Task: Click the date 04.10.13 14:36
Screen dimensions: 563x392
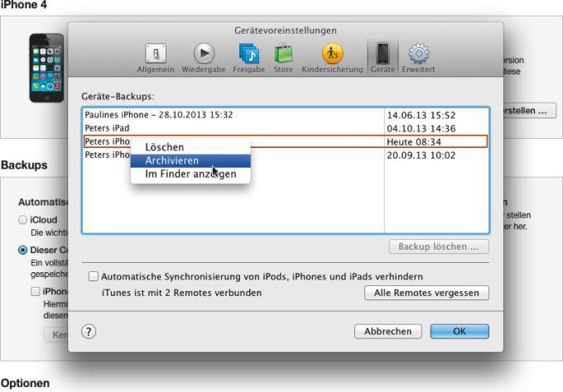Action: (421, 128)
